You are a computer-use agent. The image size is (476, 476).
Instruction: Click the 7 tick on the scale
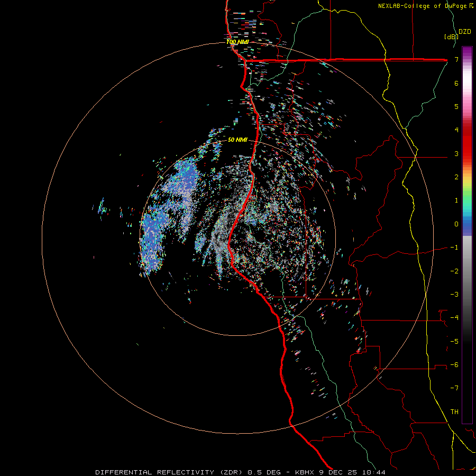(x=456, y=59)
